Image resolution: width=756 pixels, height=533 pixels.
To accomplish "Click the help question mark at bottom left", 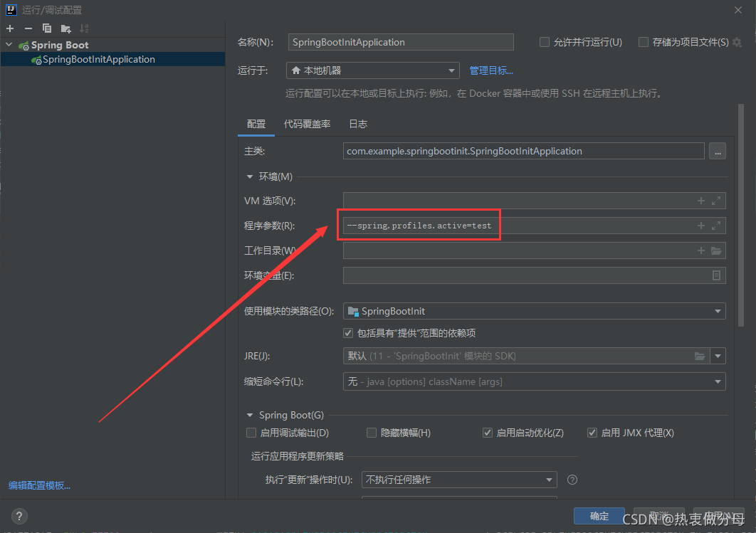I will coord(19,517).
